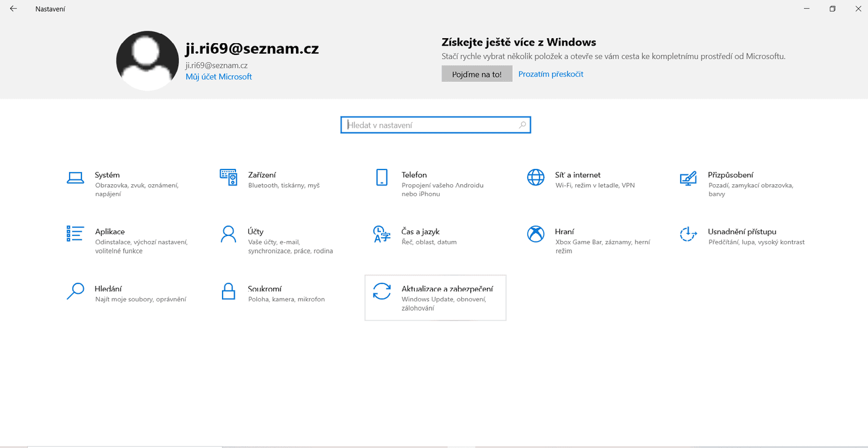This screenshot has height=448, width=868.
Task: Click the user profile avatar picture
Action: (x=147, y=61)
